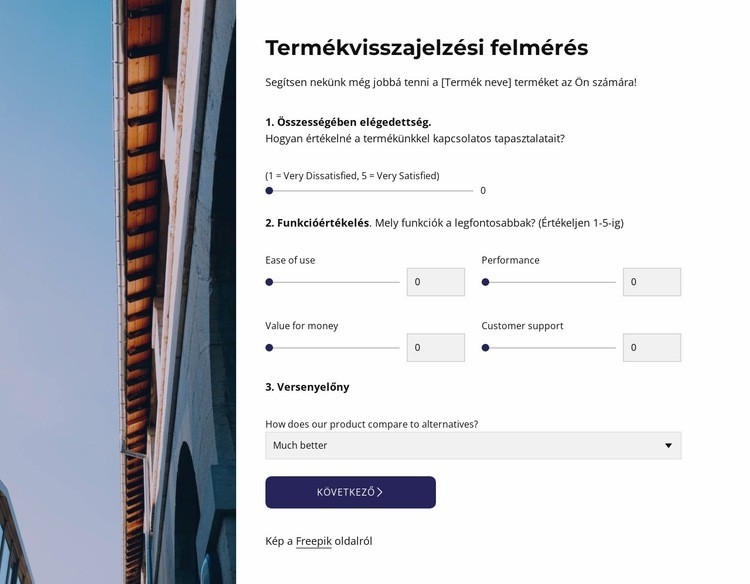750x584 pixels.
Task: Click the Performance slider handle
Action: [x=486, y=282]
